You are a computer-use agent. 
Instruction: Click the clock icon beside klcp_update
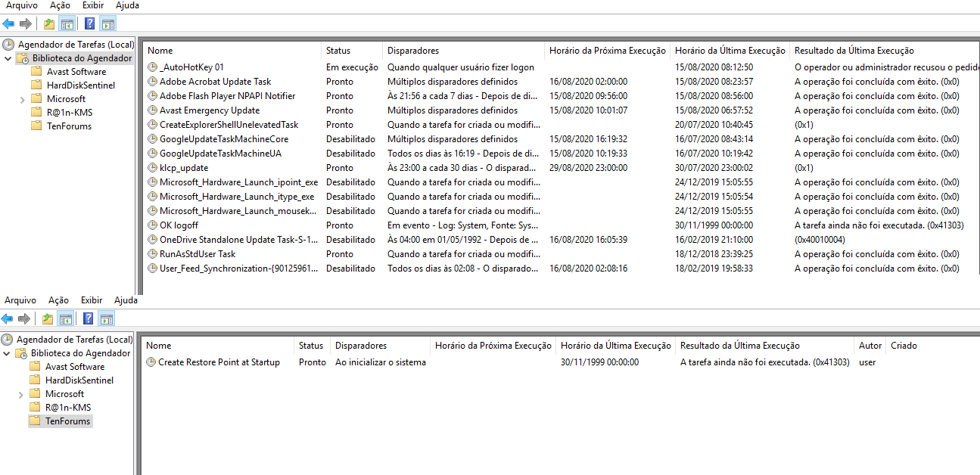[152, 167]
